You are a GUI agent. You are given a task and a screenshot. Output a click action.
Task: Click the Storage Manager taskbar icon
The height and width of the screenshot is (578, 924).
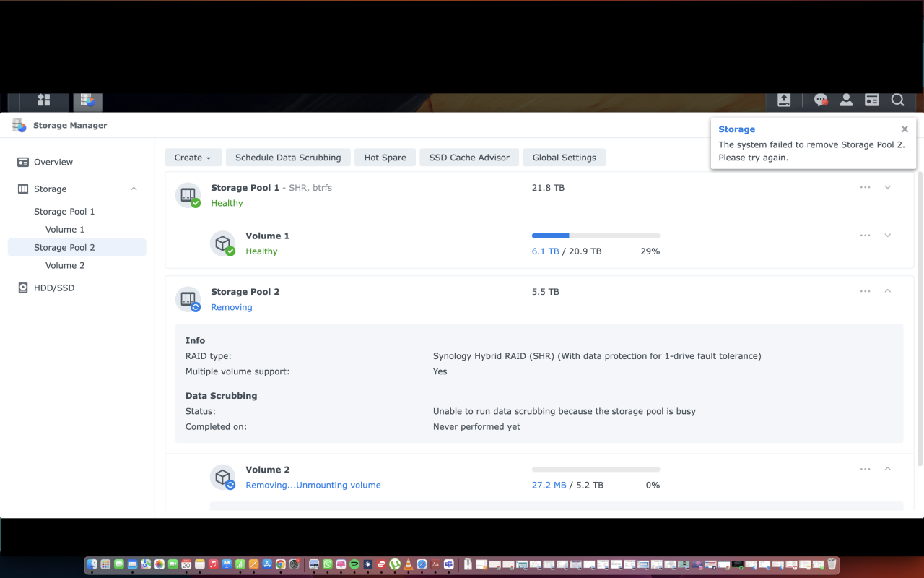click(87, 100)
